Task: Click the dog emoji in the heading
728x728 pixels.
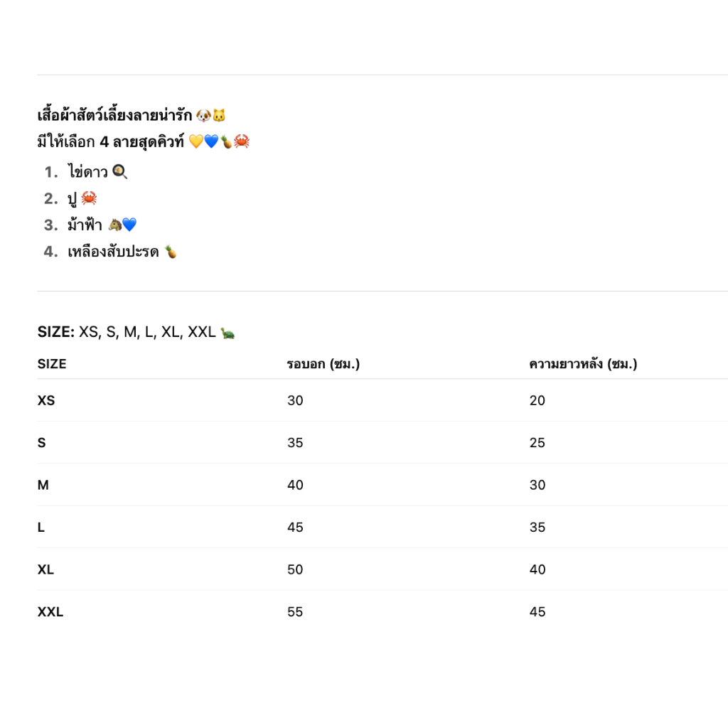Action: [203, 115]
